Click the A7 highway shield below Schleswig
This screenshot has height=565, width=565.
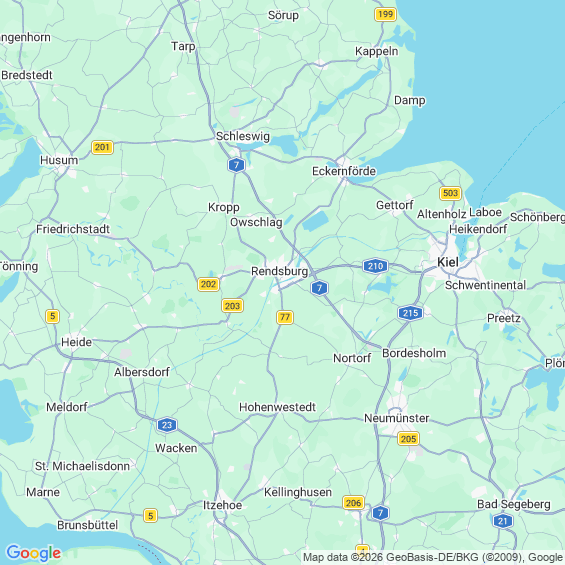click(x=236, y=165)
